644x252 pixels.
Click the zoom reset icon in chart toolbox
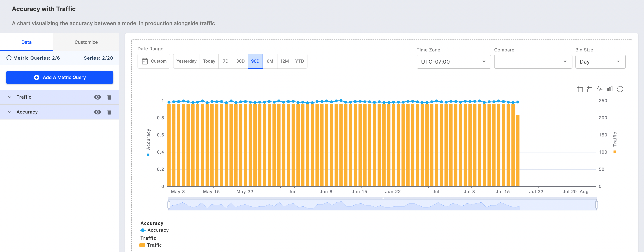pyautogui.click(x=590, y=89)
